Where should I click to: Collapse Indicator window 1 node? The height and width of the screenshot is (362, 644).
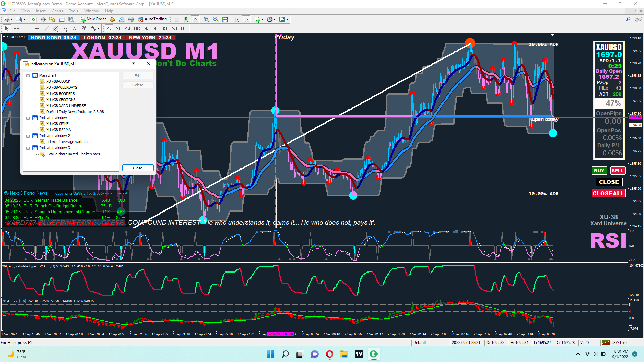point(29,118)
